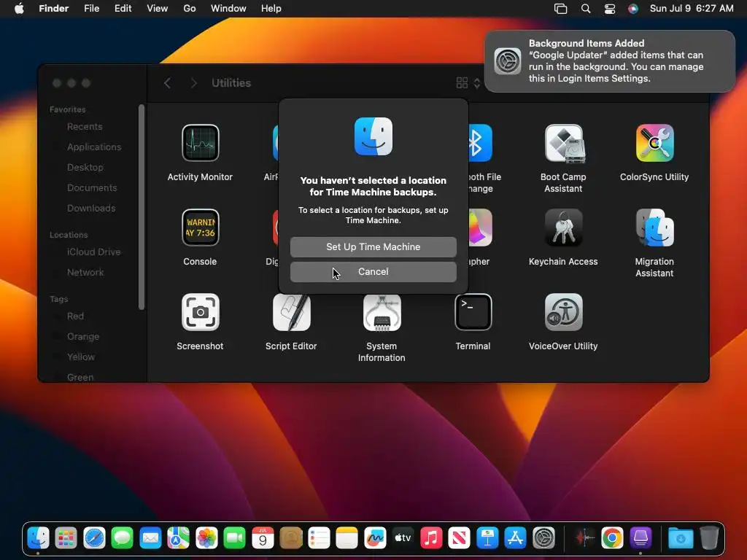The height and width of the screenshot is (560, 747).
Task: Open the Downloads folder in the Dock
Action: tap(681, 538)
